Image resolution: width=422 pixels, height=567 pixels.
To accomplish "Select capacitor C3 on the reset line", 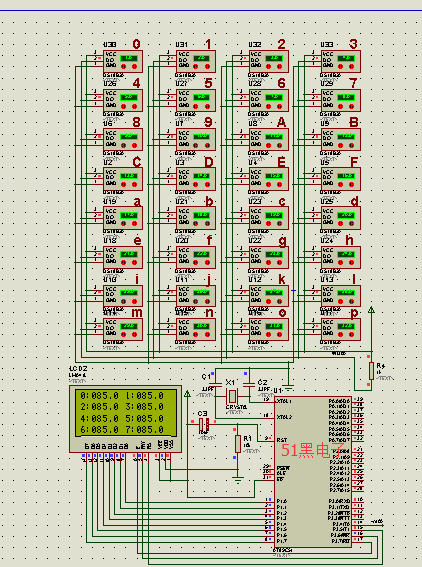I will point(204,424).
